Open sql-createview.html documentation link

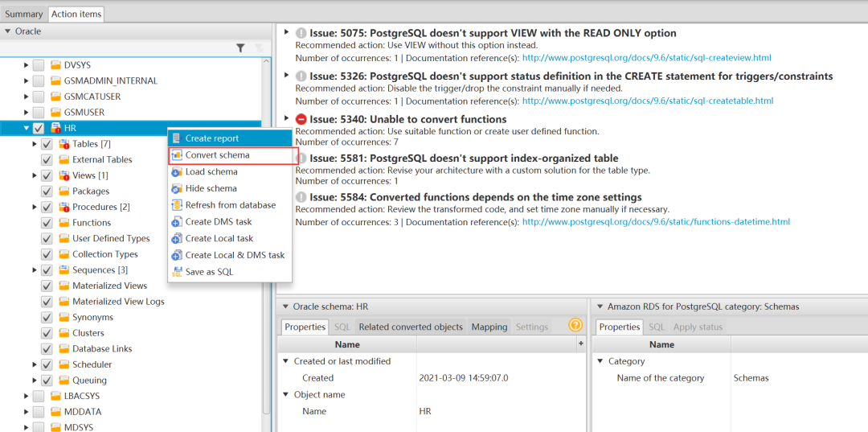(646, 58)
